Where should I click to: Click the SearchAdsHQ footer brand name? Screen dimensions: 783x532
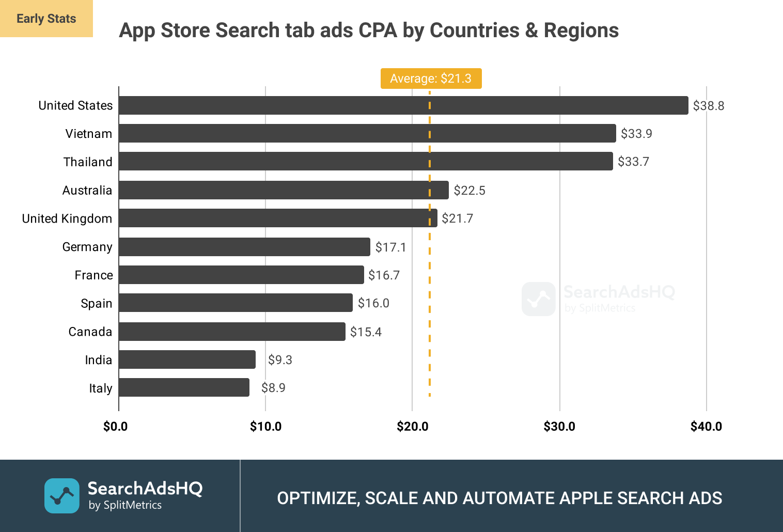(145, 488)
